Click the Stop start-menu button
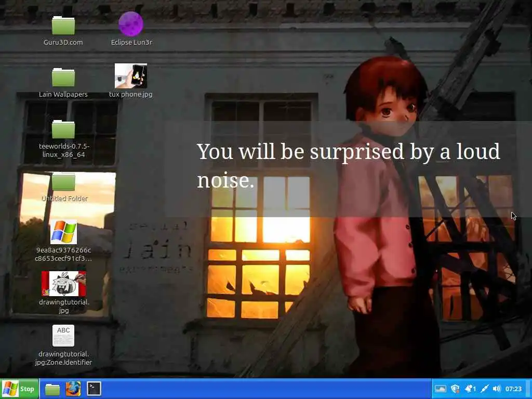The image size is (532, 399). coord(20,389)
